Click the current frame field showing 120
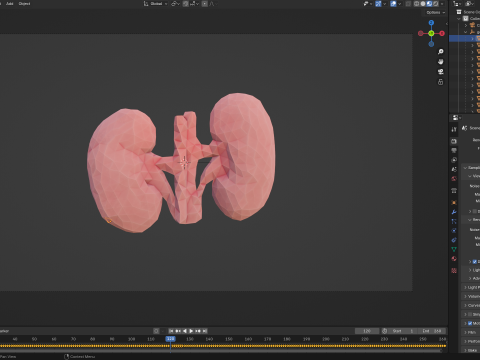The image size is (480, 360). 367,331
